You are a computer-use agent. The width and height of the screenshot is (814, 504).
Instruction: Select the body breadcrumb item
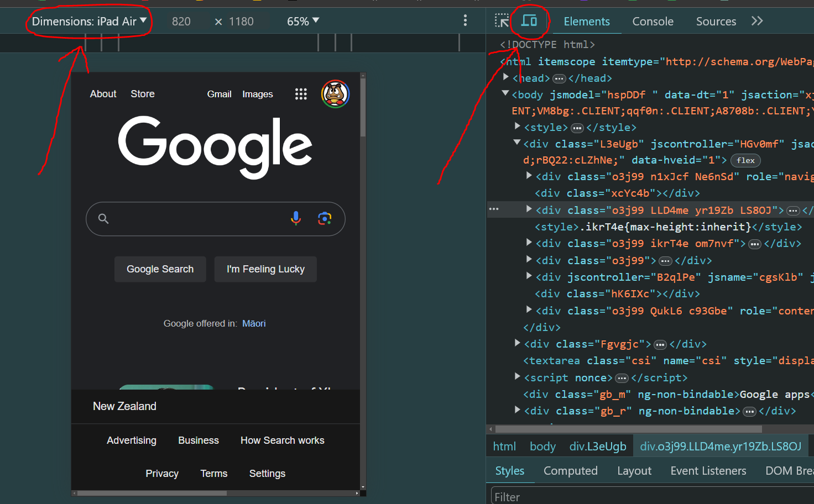542,447
